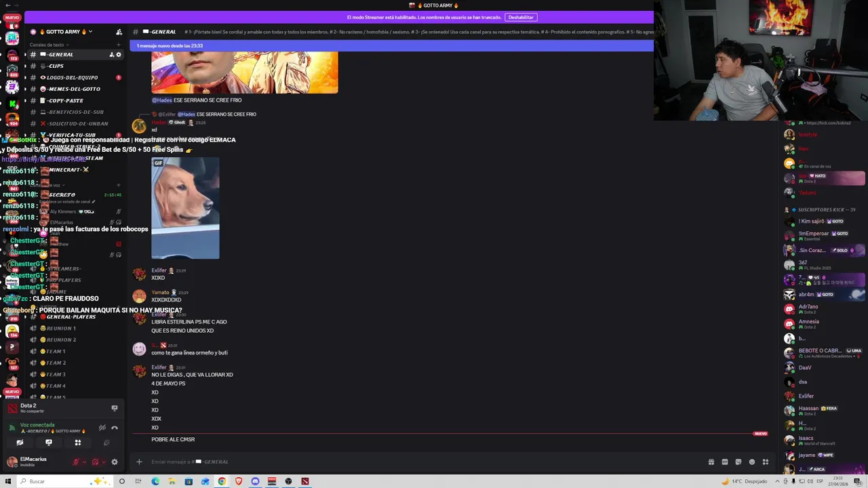Image resolution: width=868 pixels, height=488 pixels.
Task: Click username Yamato in the chat
Action: 160,292
